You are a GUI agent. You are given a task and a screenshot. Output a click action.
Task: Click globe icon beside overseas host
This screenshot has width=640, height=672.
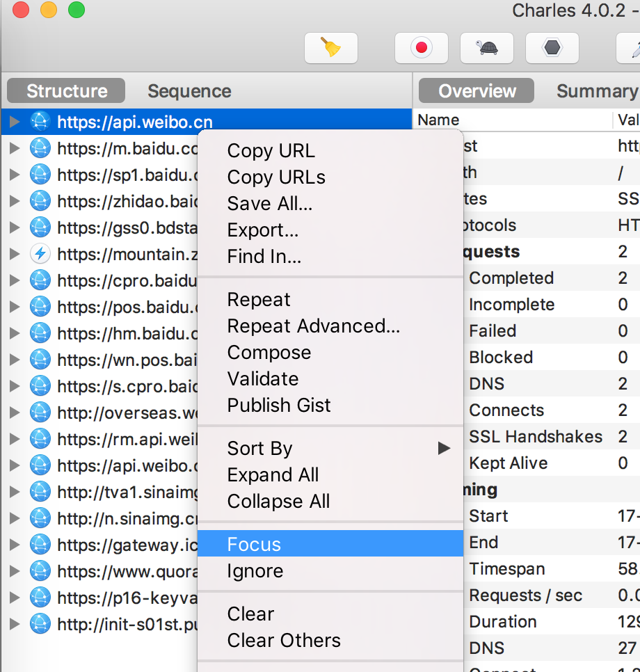click(x=40, y=413)
